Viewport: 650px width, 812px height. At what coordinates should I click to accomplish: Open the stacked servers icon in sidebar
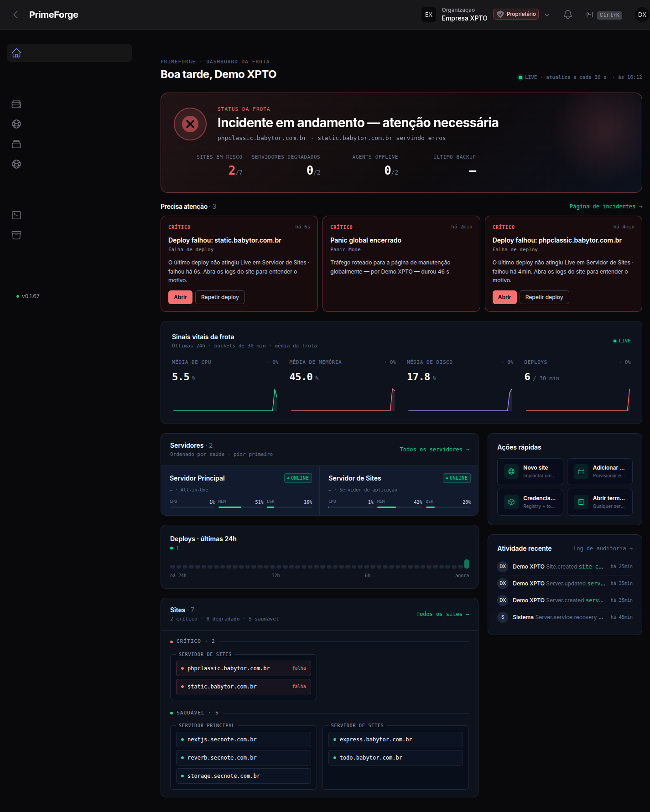click(x=16, y=104)
